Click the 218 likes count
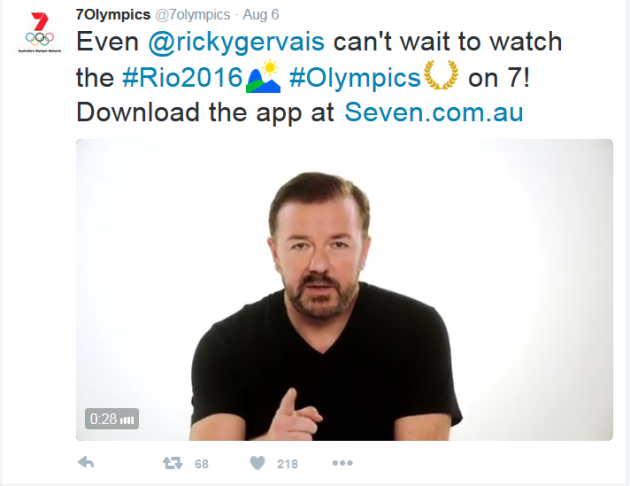 point(288,464)
